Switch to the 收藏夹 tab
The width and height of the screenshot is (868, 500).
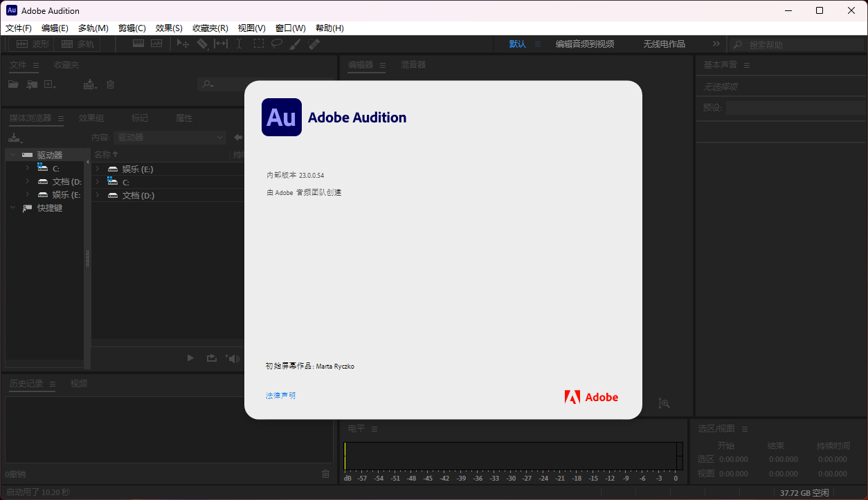pyautogui.click(x=66, y=65)
